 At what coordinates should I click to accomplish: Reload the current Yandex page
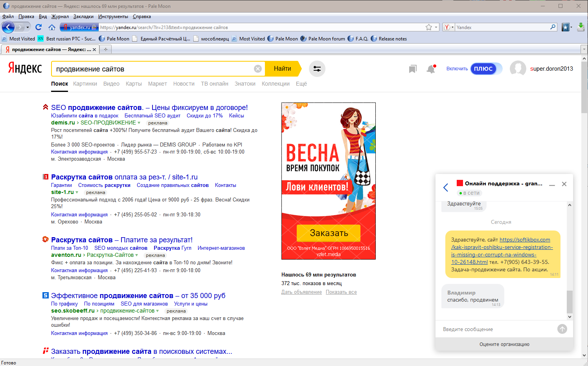[x=39, y=27]
